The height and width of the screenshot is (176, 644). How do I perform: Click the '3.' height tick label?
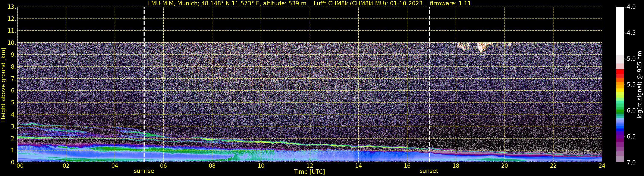pos(13,126)
